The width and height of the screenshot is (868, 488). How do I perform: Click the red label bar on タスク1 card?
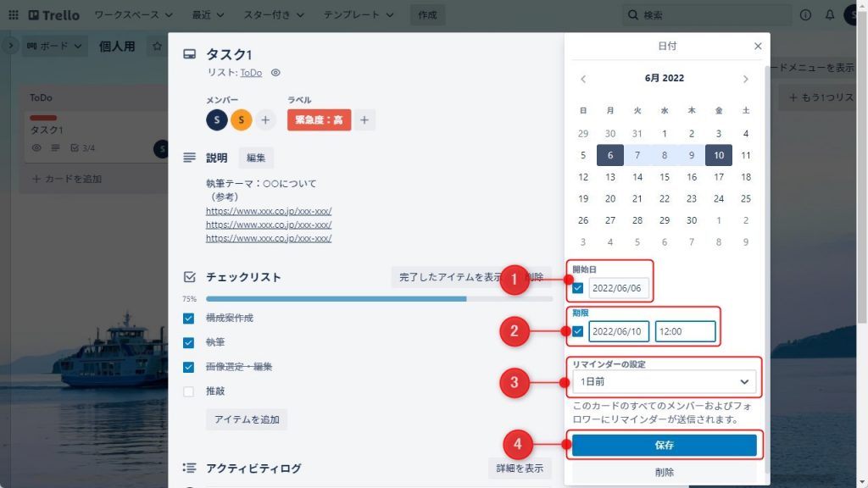43,117
